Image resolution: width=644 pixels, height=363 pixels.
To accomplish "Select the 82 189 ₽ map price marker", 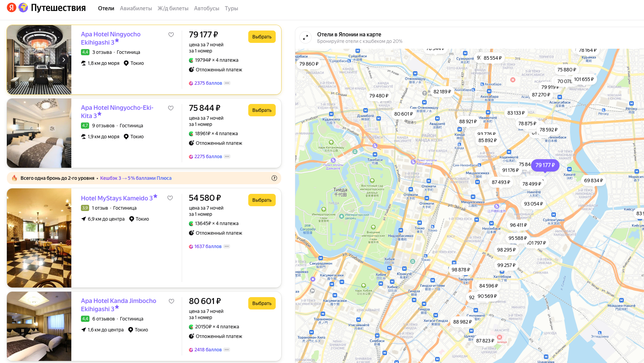I will point(442,92).
